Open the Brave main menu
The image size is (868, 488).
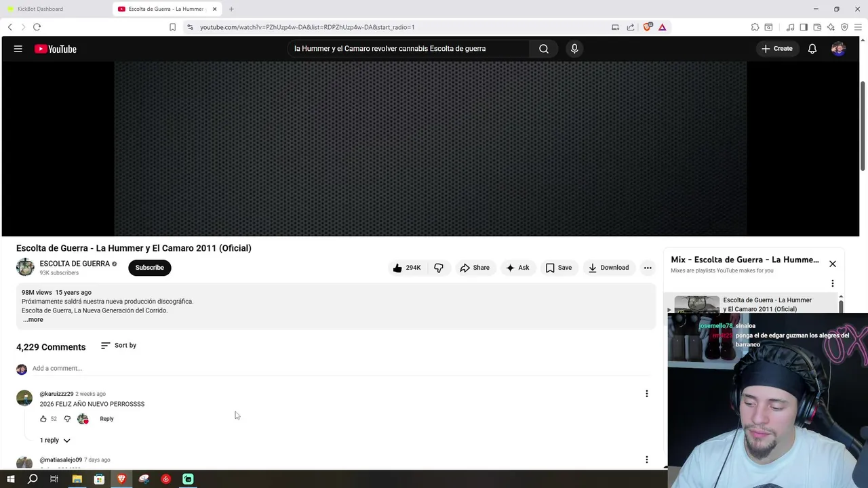pyautogui.click(x=858, y=27)
